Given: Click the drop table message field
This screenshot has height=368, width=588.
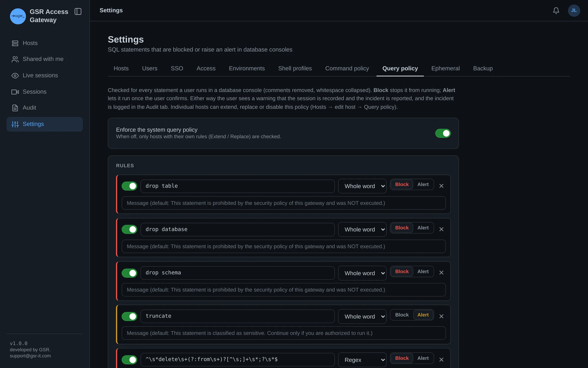Looking at the screenshot, I should pos(283,203).
